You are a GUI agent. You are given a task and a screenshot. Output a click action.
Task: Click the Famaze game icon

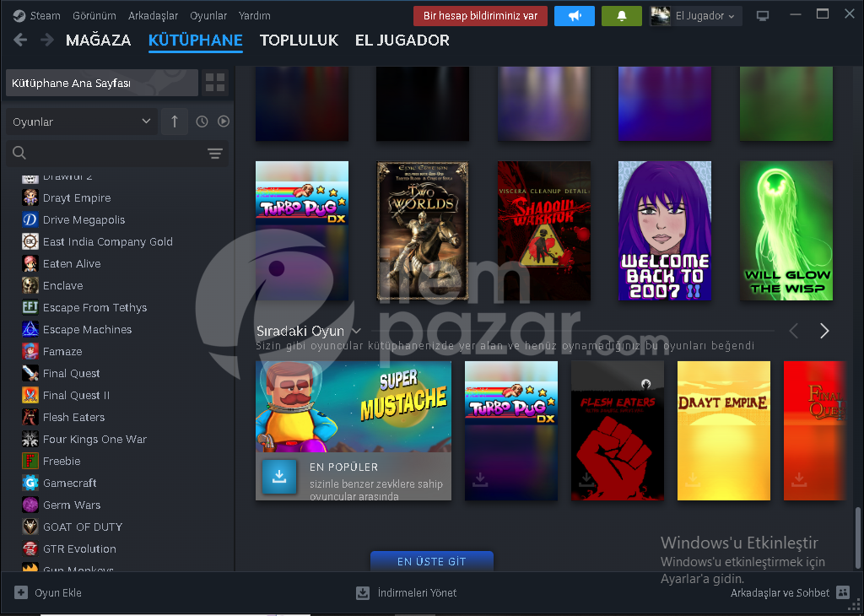[30, 351]
